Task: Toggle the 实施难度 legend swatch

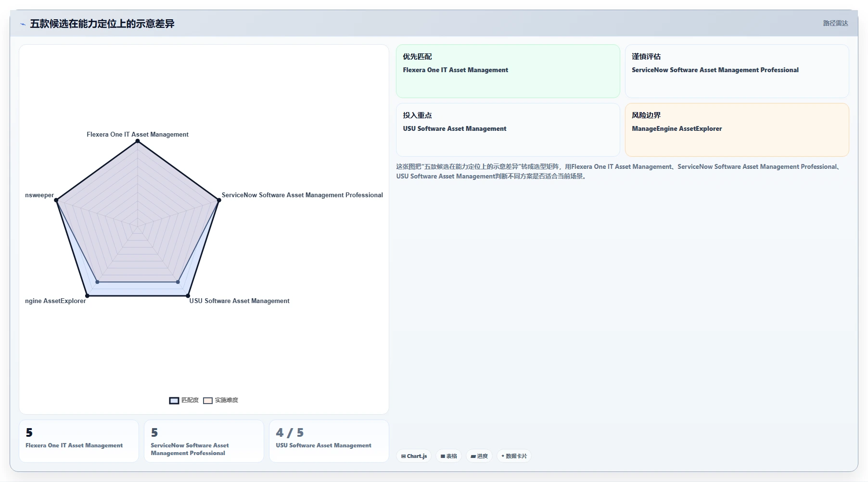Action: (208, 400)
